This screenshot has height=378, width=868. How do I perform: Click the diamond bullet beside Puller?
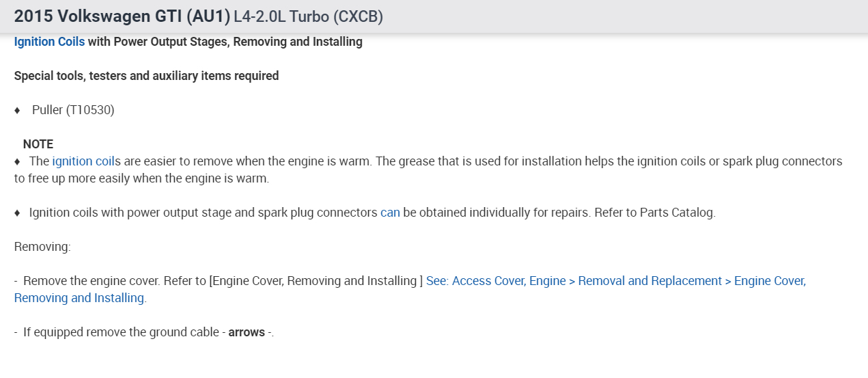click(18, 110)
